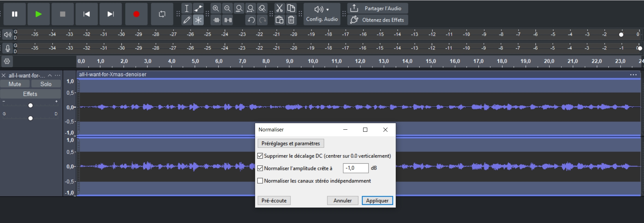
Task: Click the Appliquer button
Action: click(x=377, y=201)
